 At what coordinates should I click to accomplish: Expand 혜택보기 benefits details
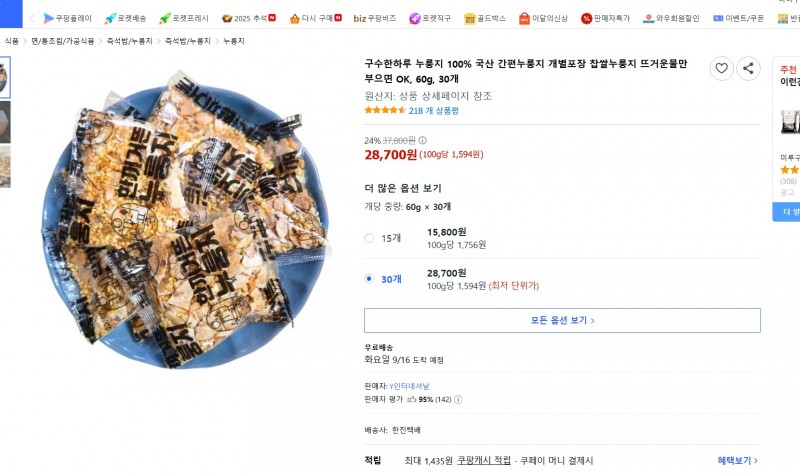737,460
